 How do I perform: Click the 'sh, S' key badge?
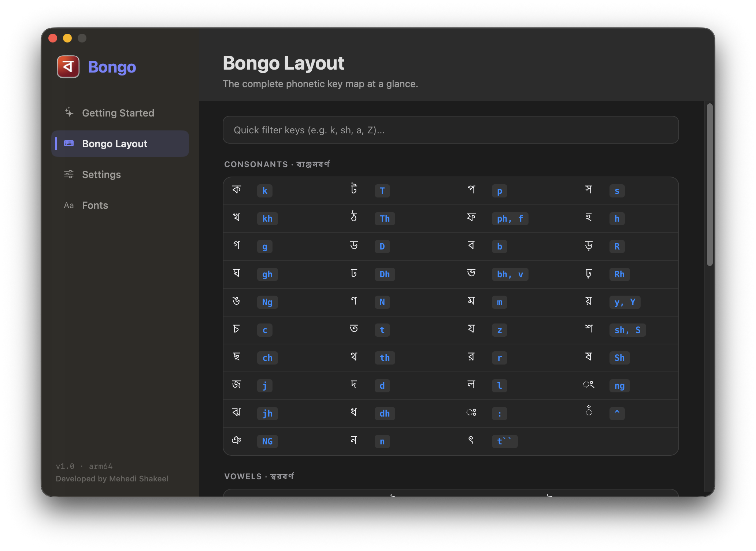coord(627,330)
